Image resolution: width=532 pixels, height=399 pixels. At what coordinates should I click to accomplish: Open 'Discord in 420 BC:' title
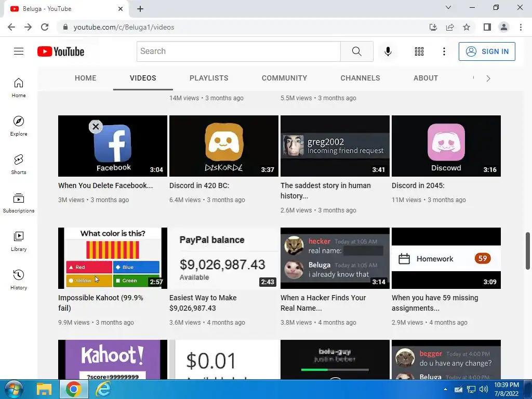click(x=199, y=185)
